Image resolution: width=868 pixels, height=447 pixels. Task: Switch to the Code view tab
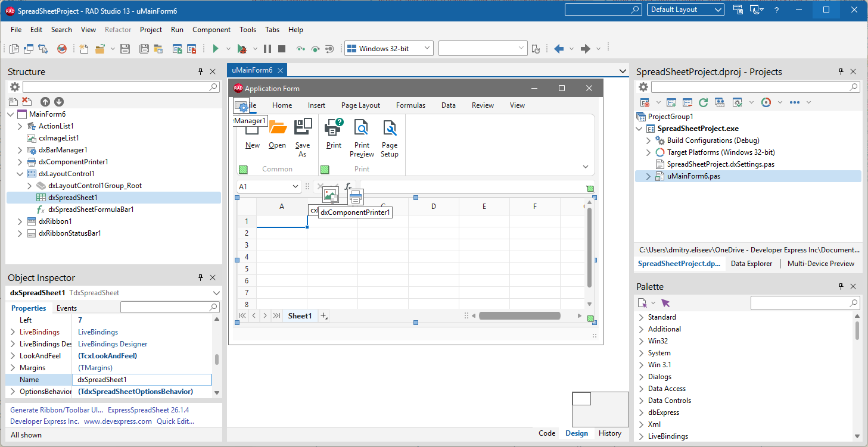coord(547,433)
